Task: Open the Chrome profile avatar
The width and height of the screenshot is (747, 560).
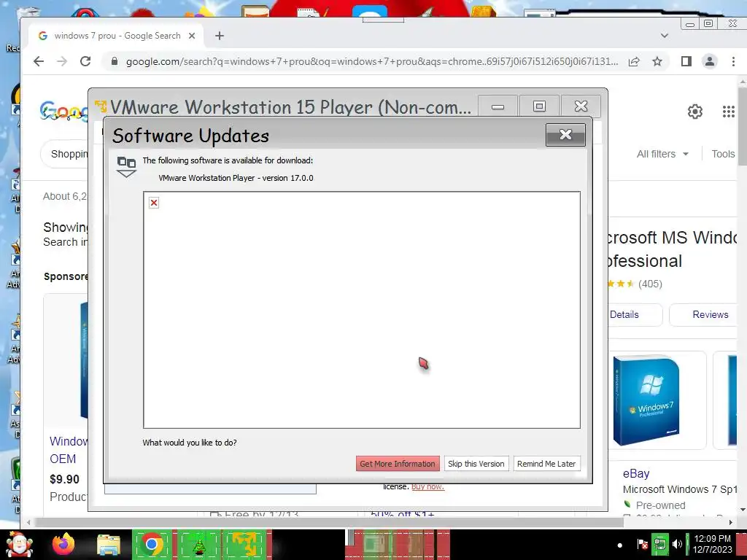Action: coord(710,61)
